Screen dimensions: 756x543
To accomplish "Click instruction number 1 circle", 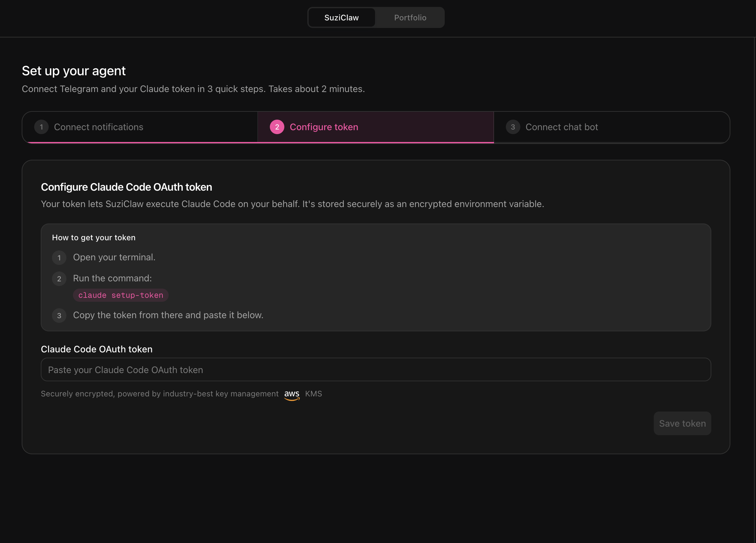I will point(59,258).
